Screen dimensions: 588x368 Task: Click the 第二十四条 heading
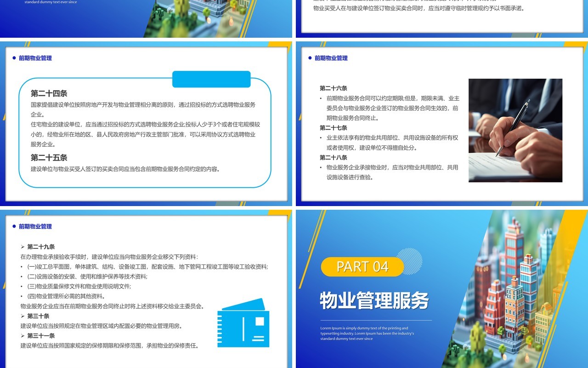49,93
